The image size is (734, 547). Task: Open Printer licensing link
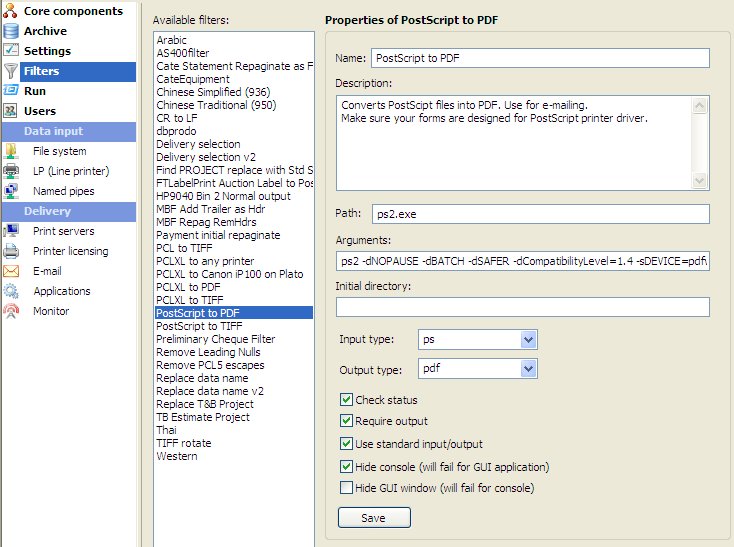pyautogui.click(x=71, y=251)
